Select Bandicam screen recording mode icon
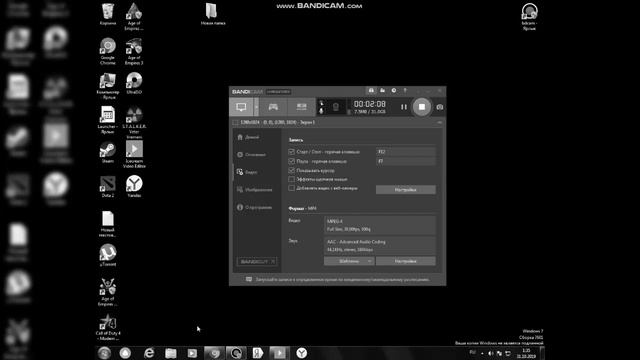This screenshot has height=360, width=640. pyautogui.click(x=241, y=107)
